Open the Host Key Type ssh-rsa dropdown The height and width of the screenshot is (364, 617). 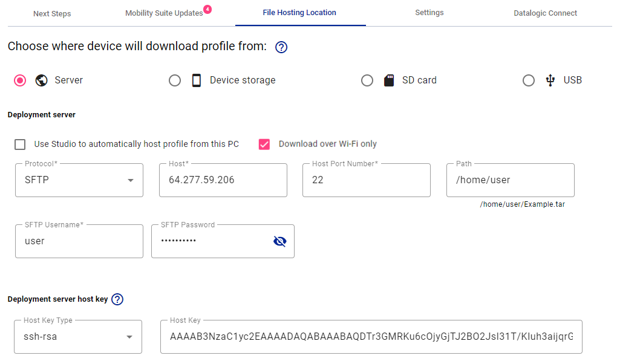[x=78, y=337]
